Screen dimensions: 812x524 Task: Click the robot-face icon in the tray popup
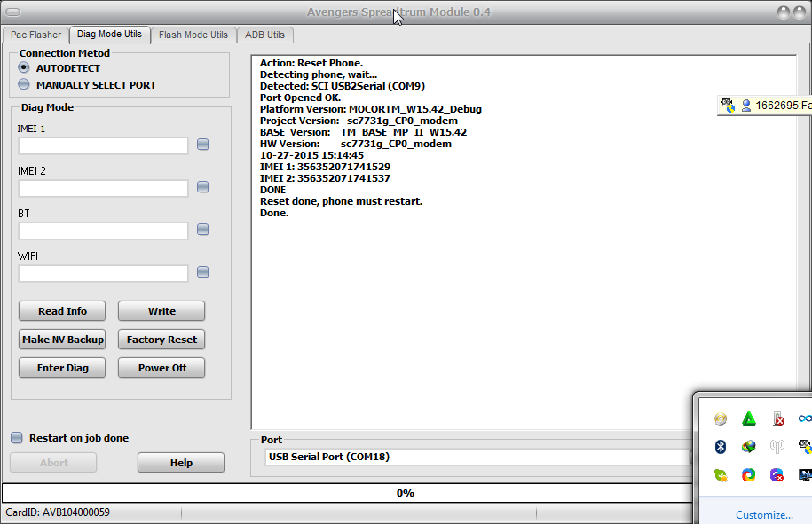[x=805, y=446]
